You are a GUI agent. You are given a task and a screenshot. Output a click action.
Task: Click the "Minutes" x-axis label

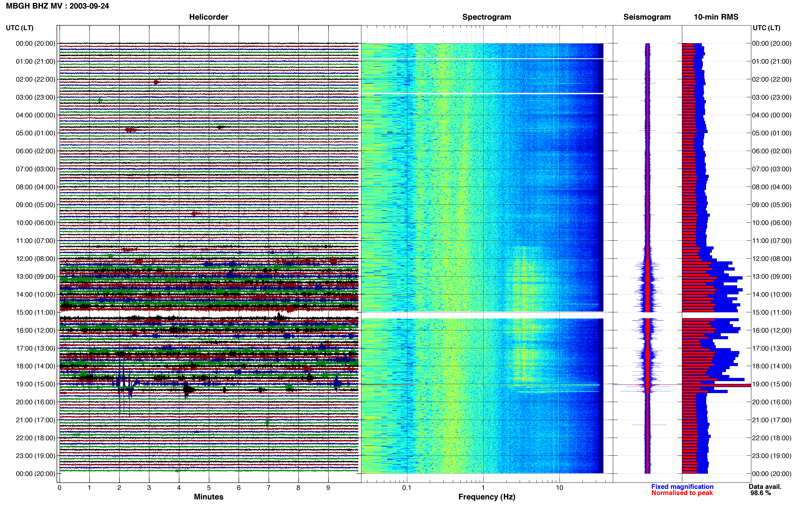click(209, 497)
